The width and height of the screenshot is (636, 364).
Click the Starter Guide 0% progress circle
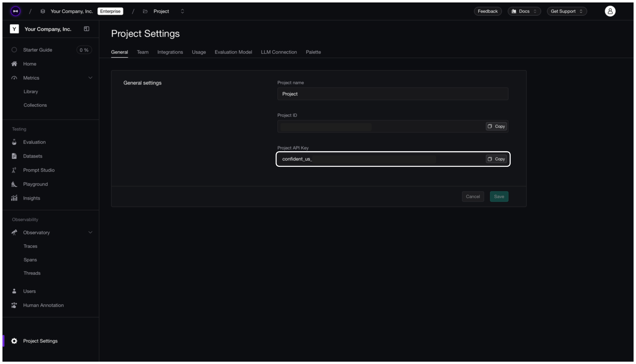[84, 50]
